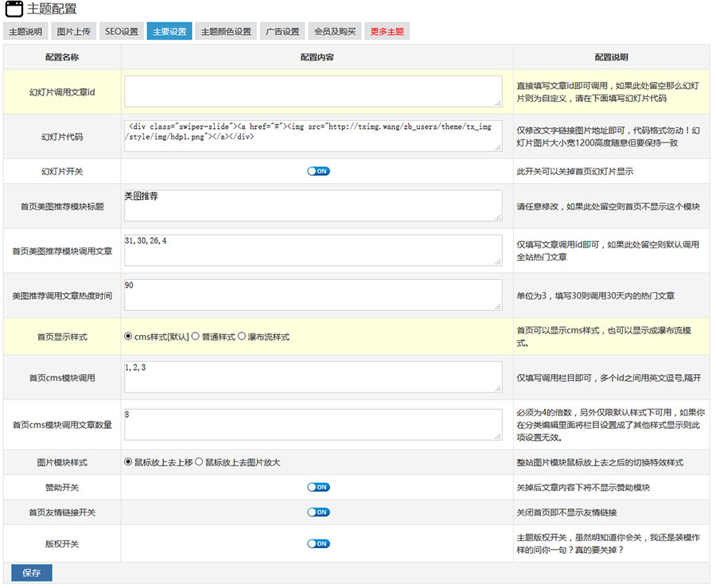716x588 pixels.
Task: Select the 鼠标放上去上移 radio option
Action: click(128, 462)
